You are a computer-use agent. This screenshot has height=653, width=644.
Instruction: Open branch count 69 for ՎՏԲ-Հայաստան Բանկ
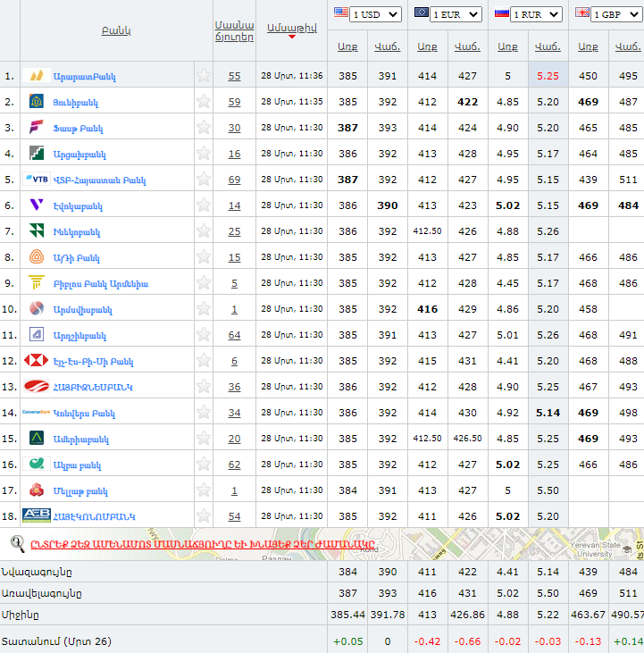point(234,180)
